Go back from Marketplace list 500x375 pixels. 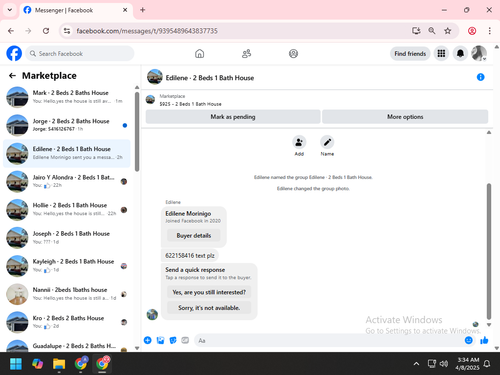(x=12, y=76)
